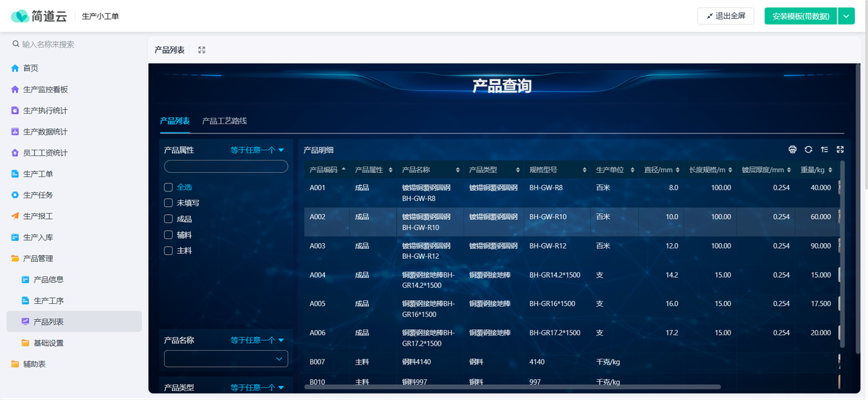Open 等于任意一个 dropdown for 产品名称
Viewport: 868px width, 400px height.
258,340
